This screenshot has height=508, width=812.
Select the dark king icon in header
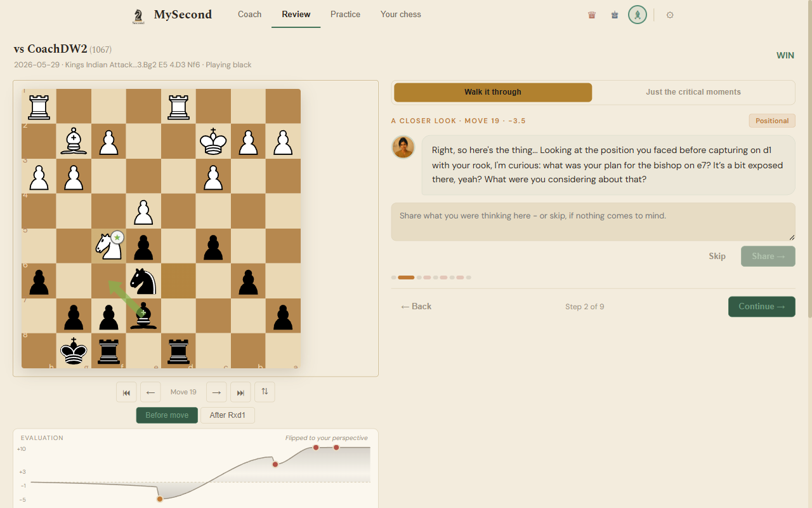pyautogui.click(x=615, y=15)
